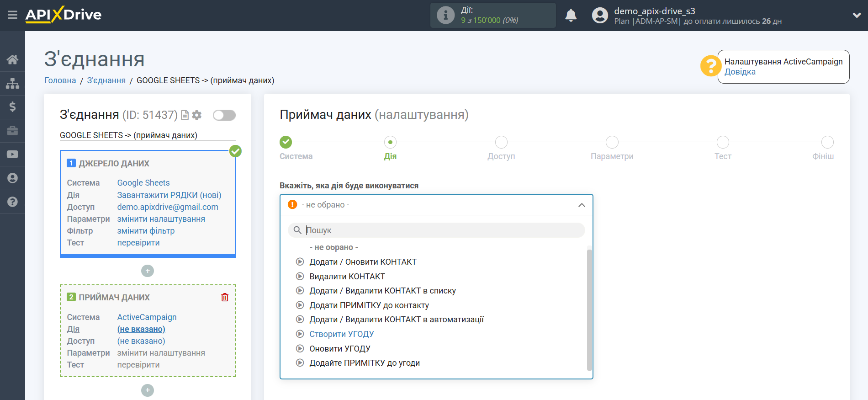
Task: Click bold '(не вказано)' action link
Action: [x=141, y=329]
